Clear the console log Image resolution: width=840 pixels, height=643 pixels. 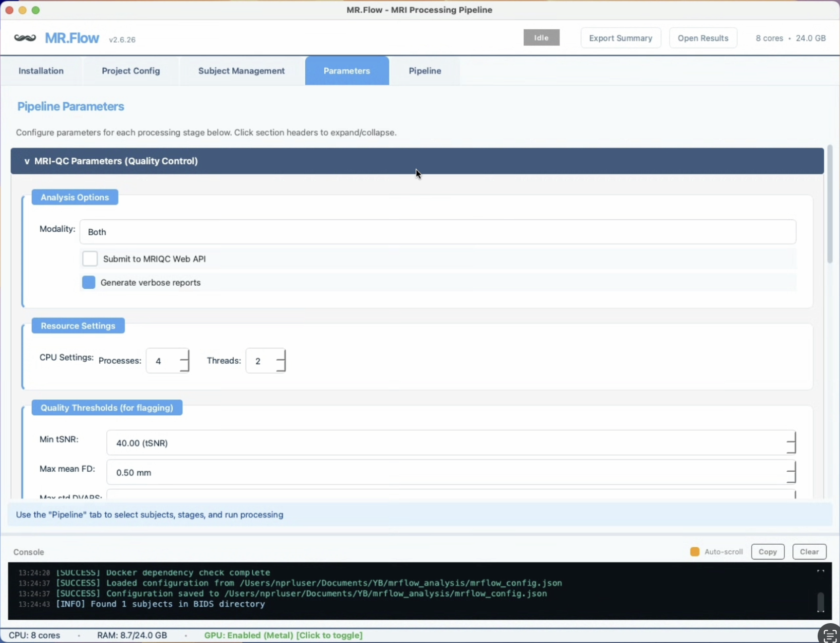coord(809,551)
